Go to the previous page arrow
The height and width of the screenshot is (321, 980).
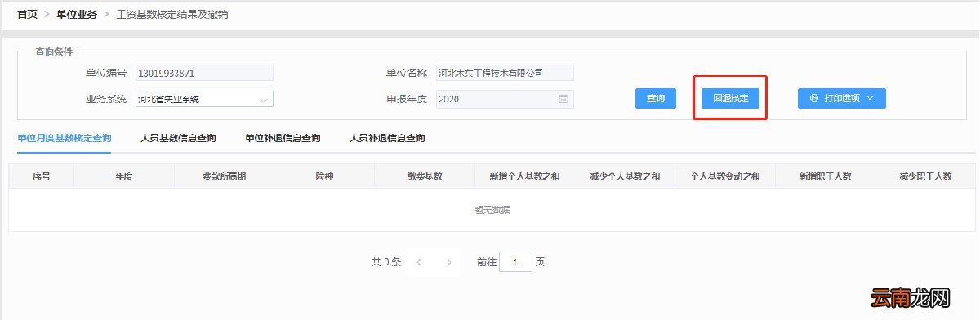pos(419,262)
